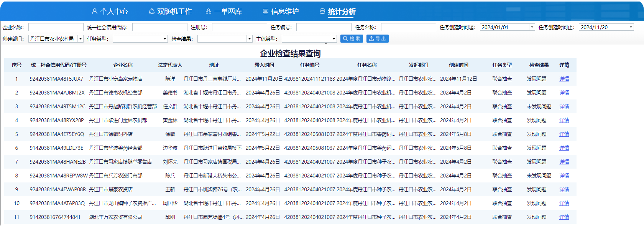Select credit code 92420381MA48T5JUX7
This screenshot has width=644, height=232.
[x=56, y=79]
